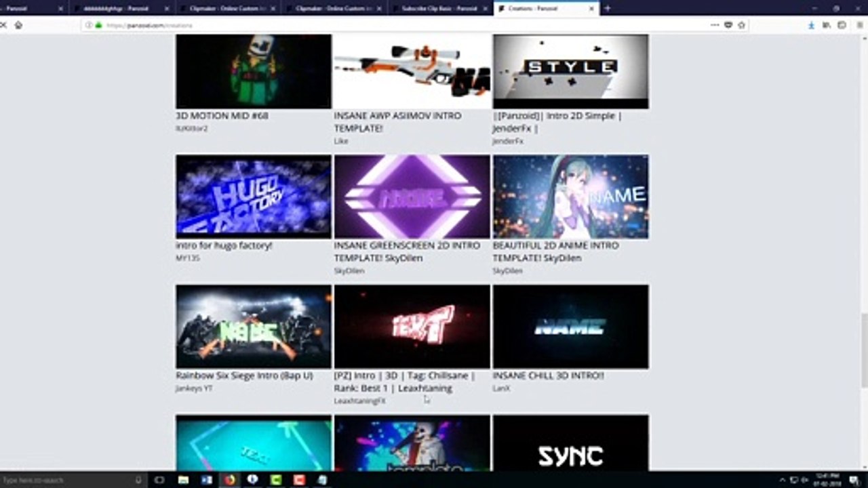Visit author MY135's profile

187,258
